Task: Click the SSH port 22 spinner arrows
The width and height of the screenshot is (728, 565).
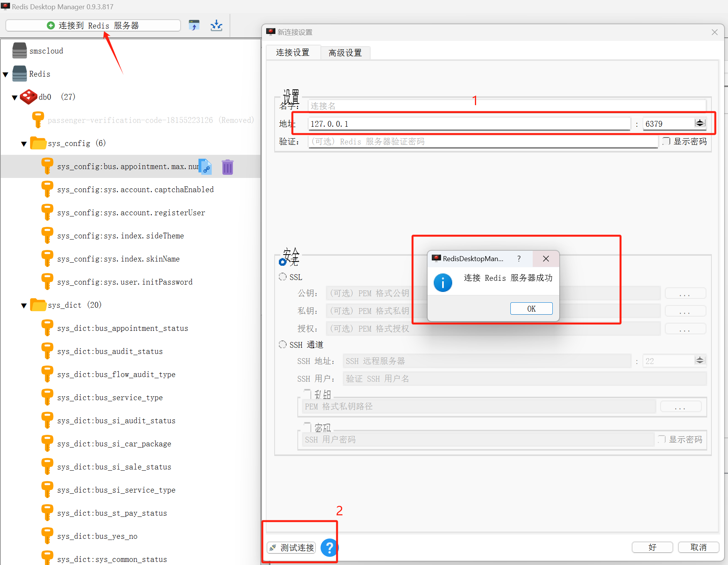Action: click(x=700, y=360)
